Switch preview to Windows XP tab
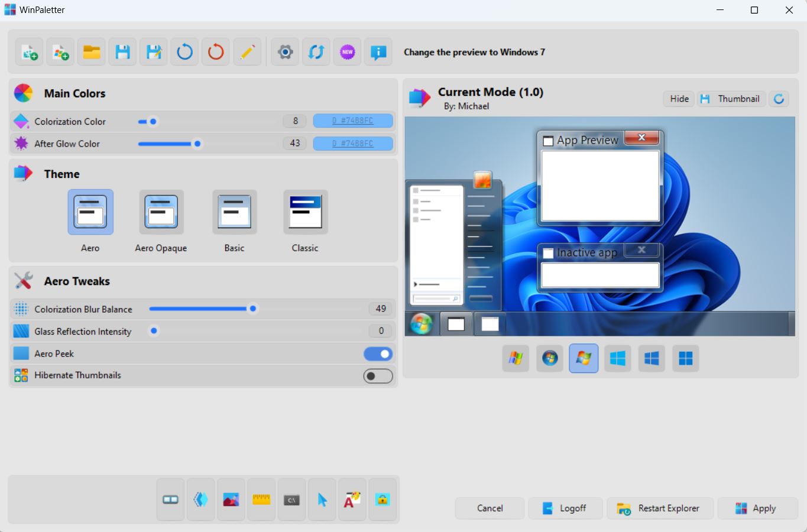 516,358
